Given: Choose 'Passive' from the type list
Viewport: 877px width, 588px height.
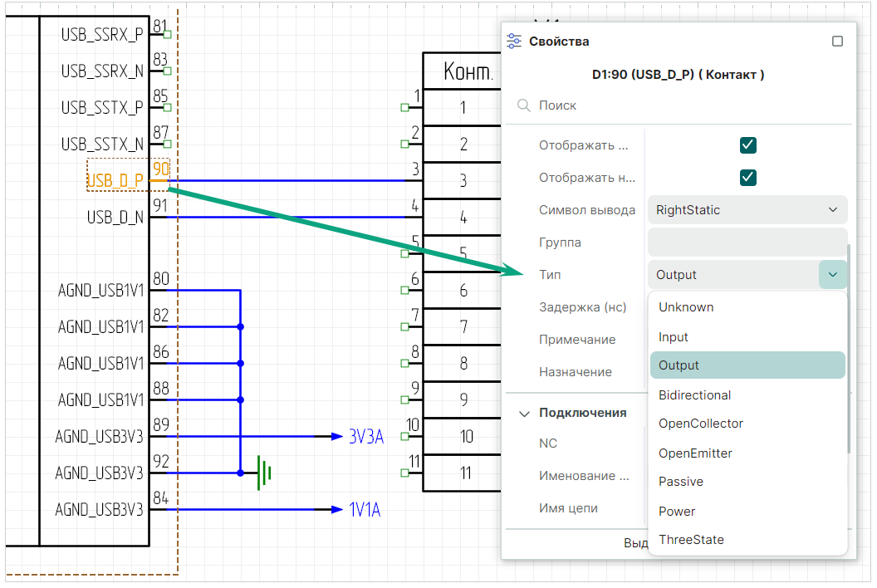Looking at the screenshot, I should pos(680,482).
